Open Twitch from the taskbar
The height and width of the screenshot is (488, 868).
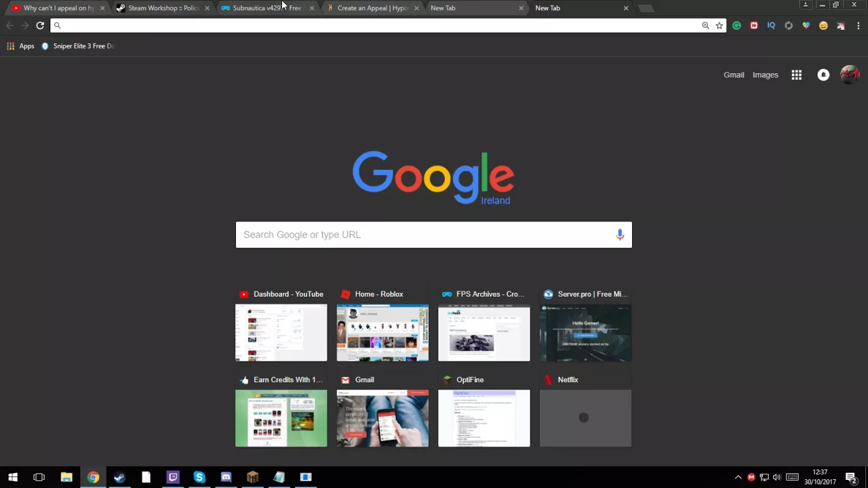[x=173, y=477]
